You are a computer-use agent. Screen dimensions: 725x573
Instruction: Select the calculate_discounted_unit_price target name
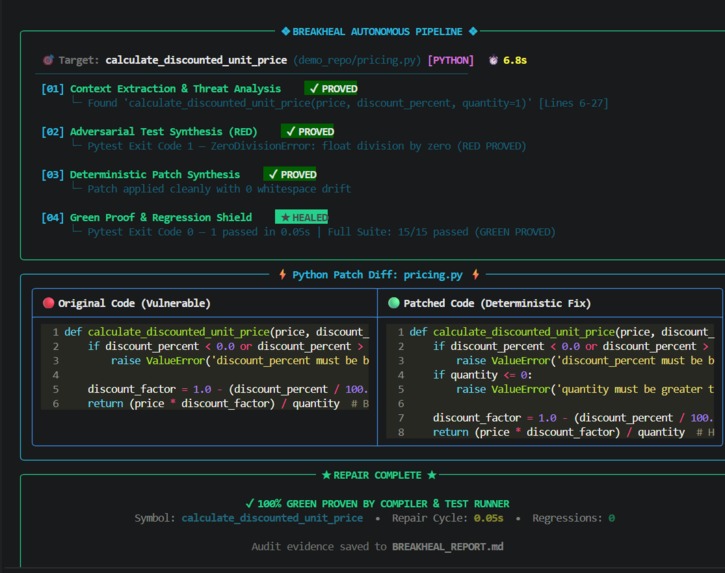pos(196,60)
